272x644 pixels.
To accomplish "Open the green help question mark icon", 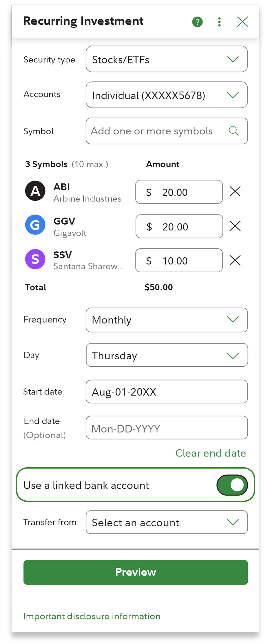I will point(197,22).
